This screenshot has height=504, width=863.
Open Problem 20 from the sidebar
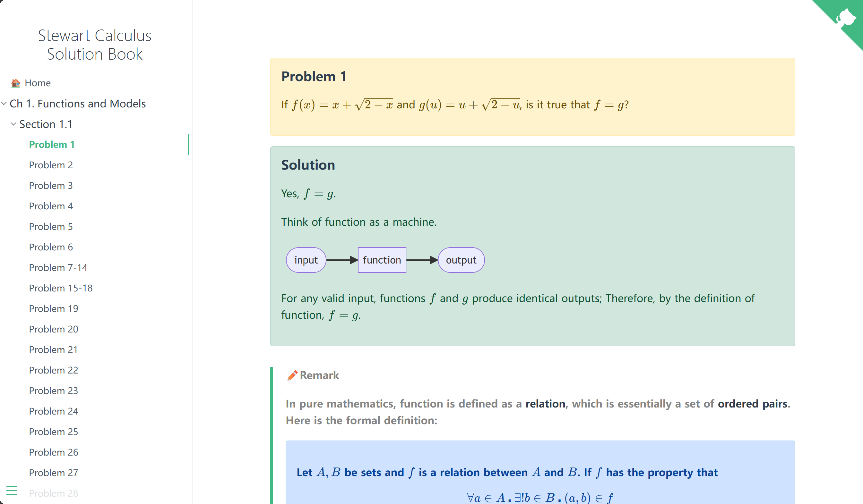53,329
